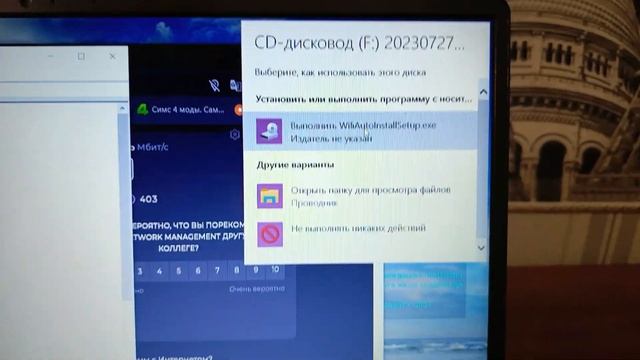Click the AutoPlay scroll up arrow
Image resolution: width=640 pixels, height=360 pixels.
(483, 92)
